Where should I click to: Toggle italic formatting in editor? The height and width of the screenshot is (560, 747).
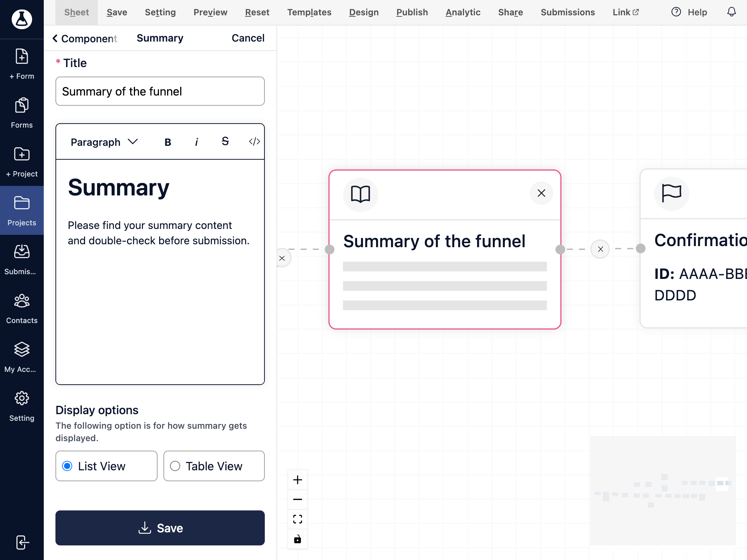click(197, 142)
